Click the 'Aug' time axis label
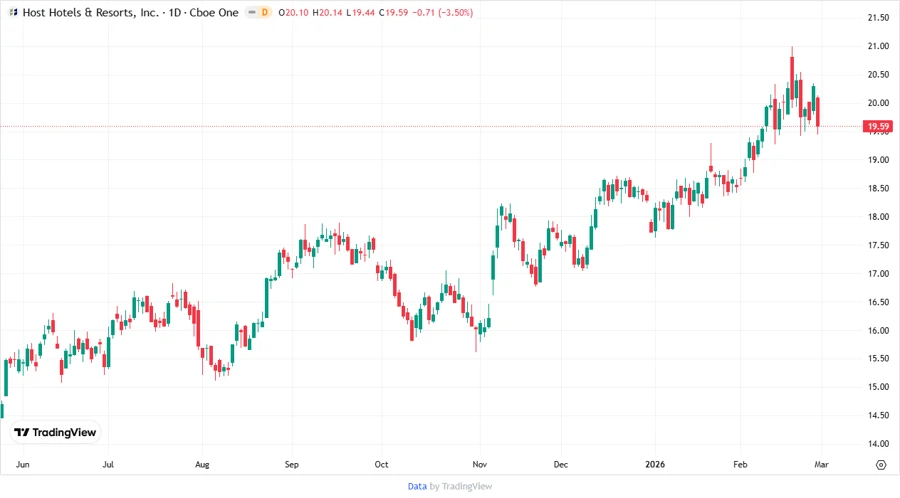900x498 pixels. click(x=202, y=464)
